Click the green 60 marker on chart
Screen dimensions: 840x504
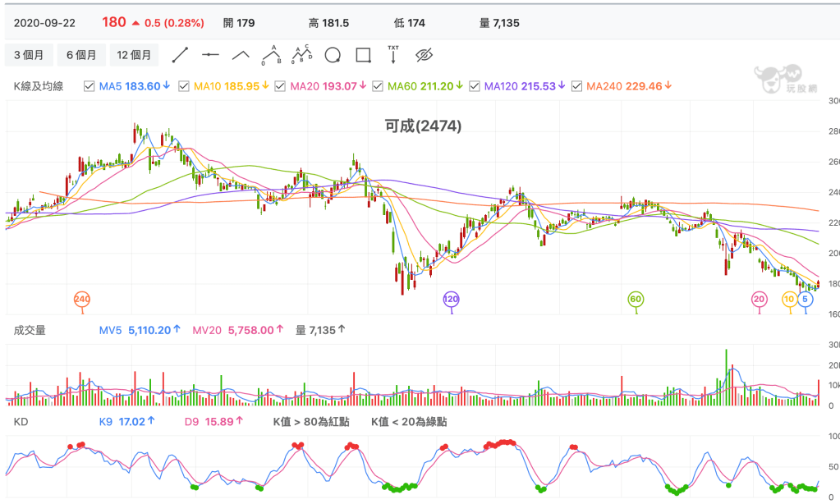[x=636, y=300]
